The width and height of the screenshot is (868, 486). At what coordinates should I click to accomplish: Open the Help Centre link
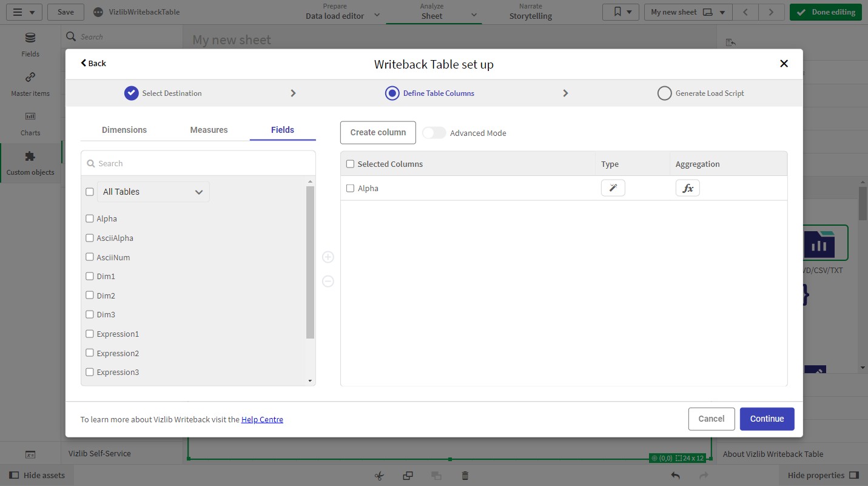click(262, 419)
